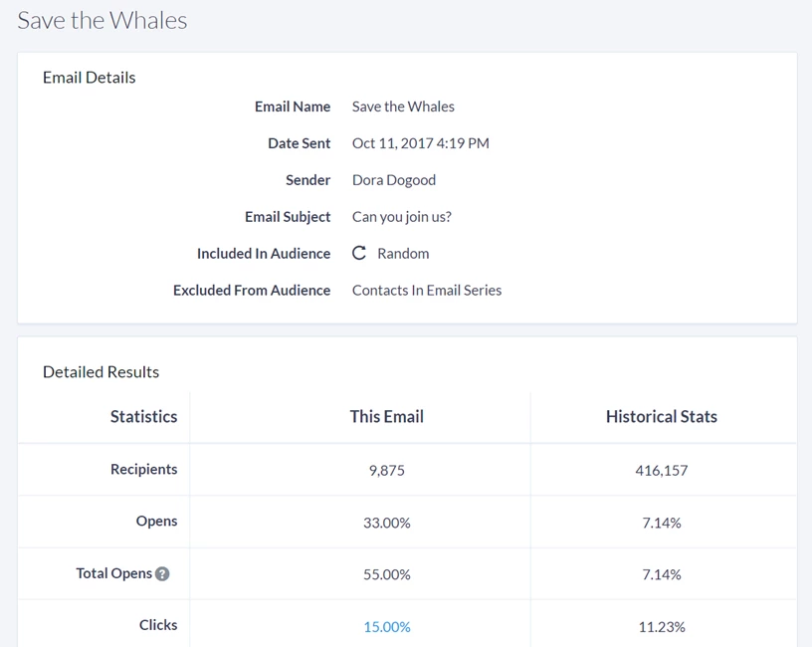The image size is (812, 647).
Task: Open the Total Opens help tooltip icon
Action: coord(163,572)
